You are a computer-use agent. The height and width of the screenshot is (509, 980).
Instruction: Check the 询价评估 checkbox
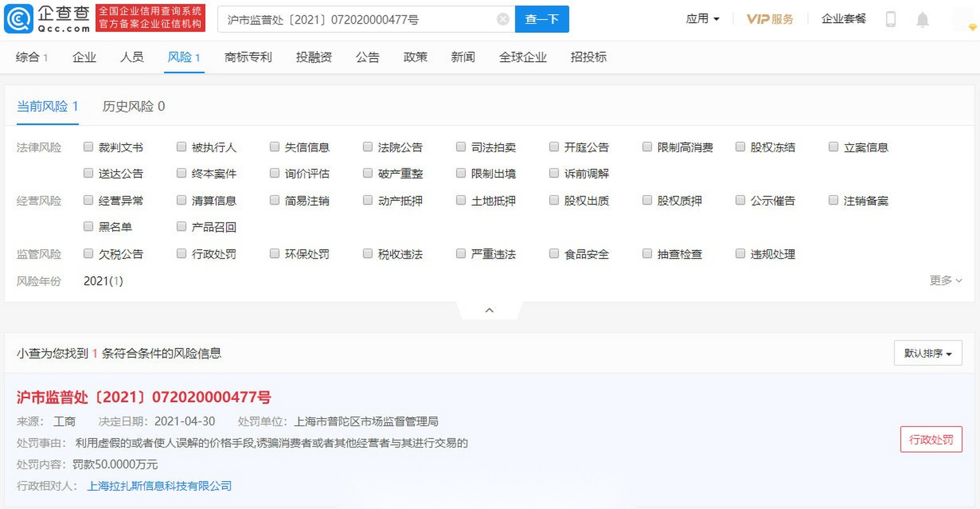275,173
